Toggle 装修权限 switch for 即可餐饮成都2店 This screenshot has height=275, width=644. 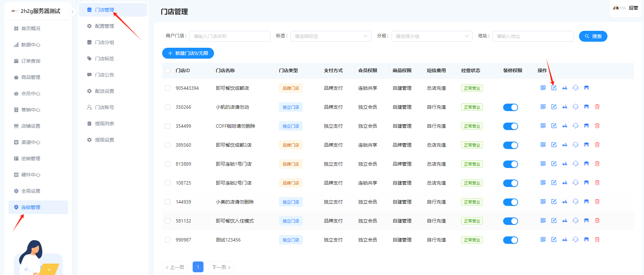511,145
